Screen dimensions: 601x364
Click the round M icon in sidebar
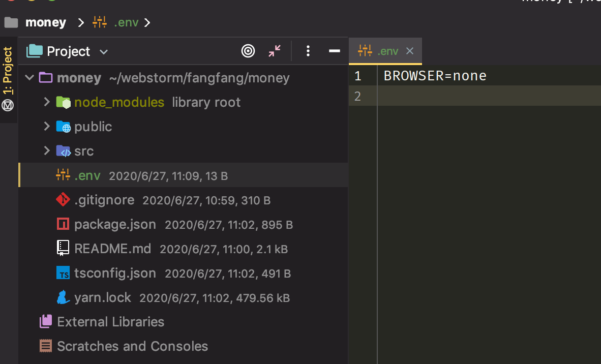8,105
